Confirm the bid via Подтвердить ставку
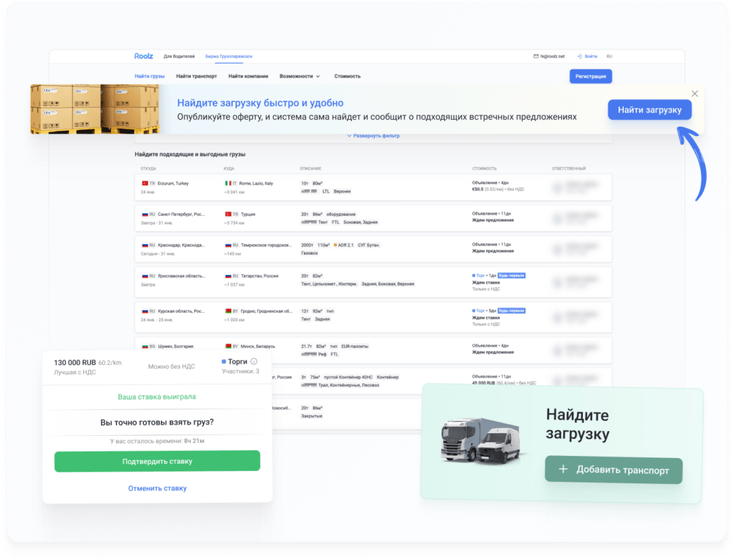 [x=157, y=461]
